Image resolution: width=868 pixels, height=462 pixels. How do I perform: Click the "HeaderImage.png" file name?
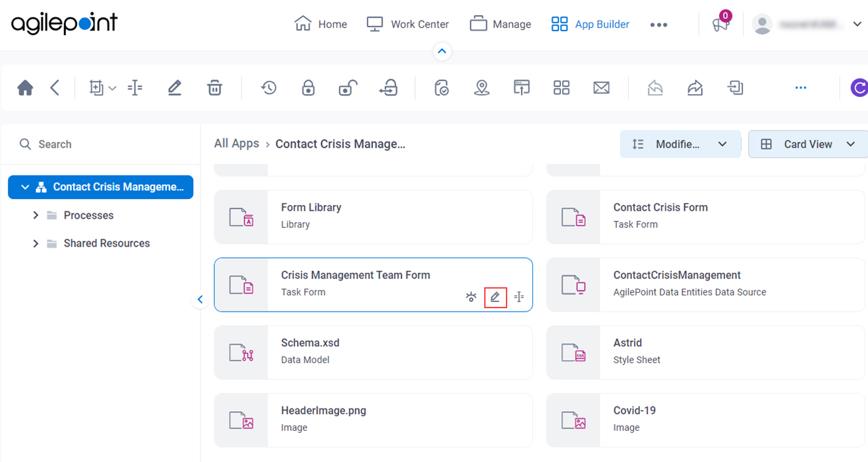pyautogui.click(x=323, y=411)
